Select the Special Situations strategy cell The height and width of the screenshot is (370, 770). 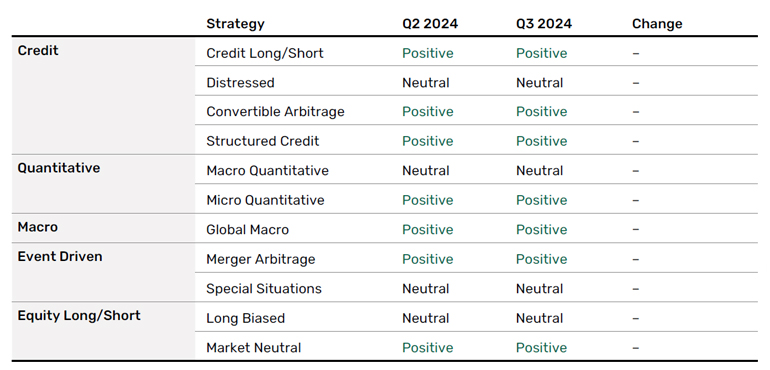tap(264, 289)
